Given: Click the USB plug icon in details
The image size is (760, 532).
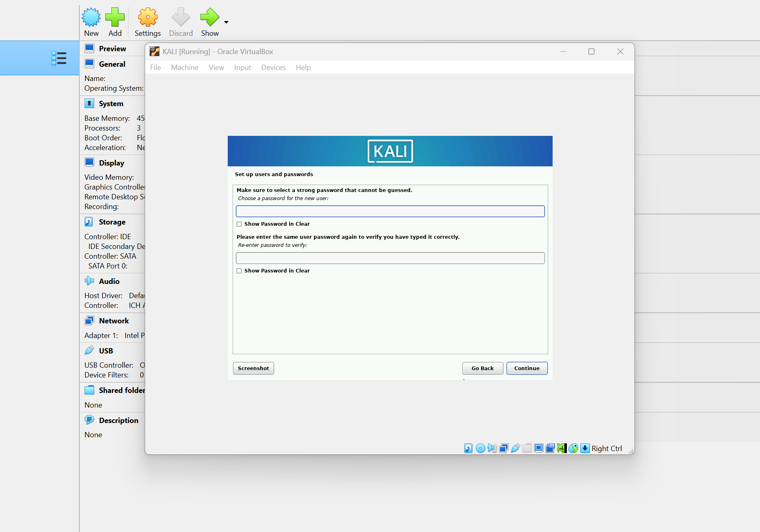Looking at the screenshot, I should coord(89,350).
